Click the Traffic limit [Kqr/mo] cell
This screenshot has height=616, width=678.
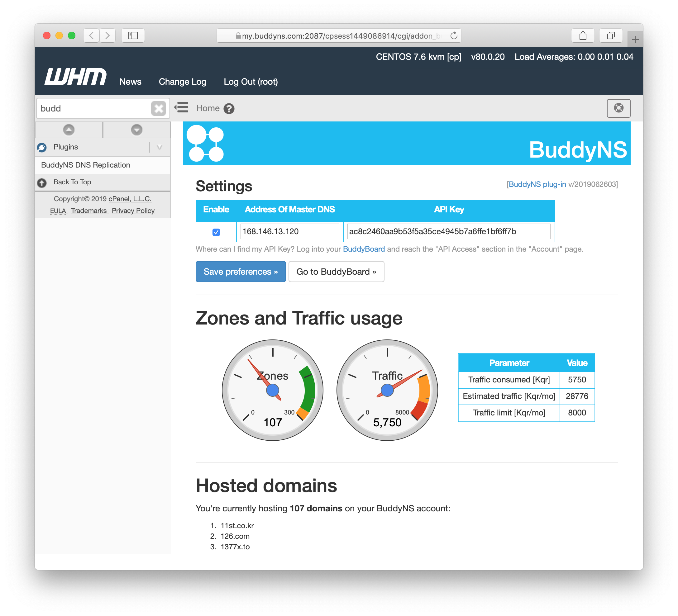509,413
